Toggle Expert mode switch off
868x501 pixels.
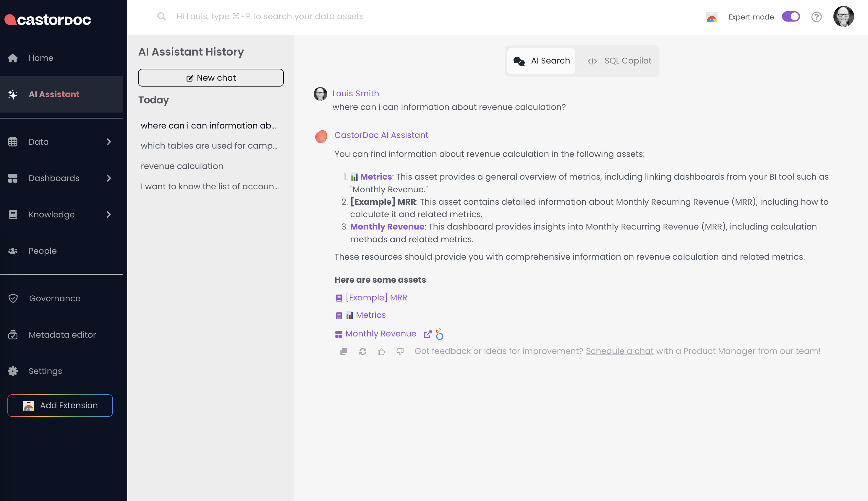coord(791,17)
